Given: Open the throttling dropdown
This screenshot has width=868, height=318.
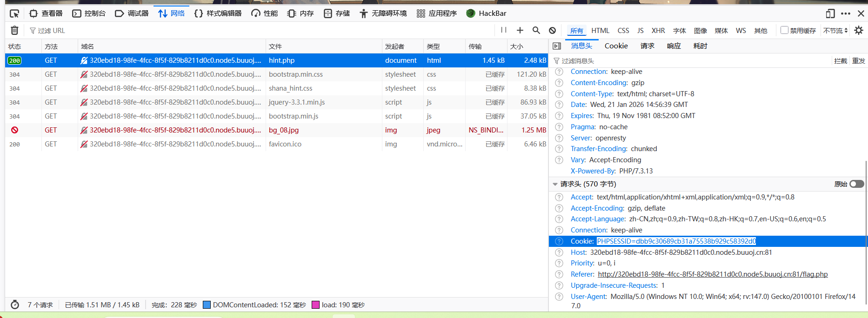Looking at the screenshot, I should (835, 31).
